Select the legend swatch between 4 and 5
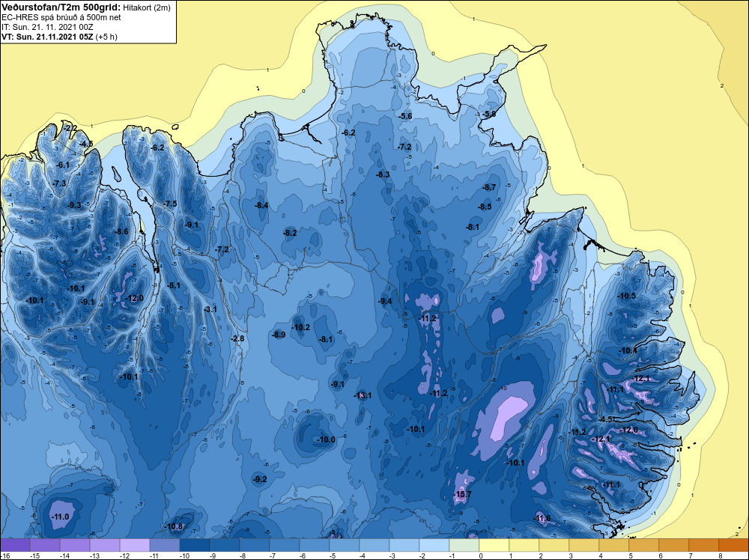 614,545
